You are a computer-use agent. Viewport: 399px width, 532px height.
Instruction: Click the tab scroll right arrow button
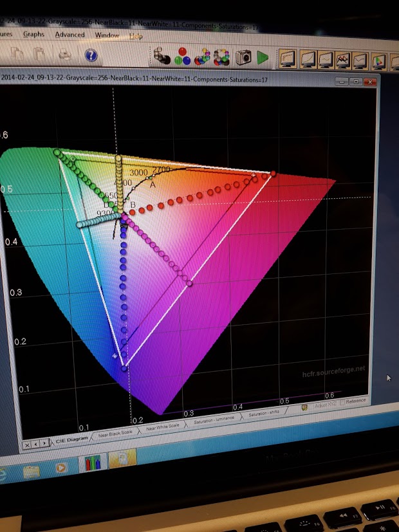pyautogui.click(x=44, y=443)
